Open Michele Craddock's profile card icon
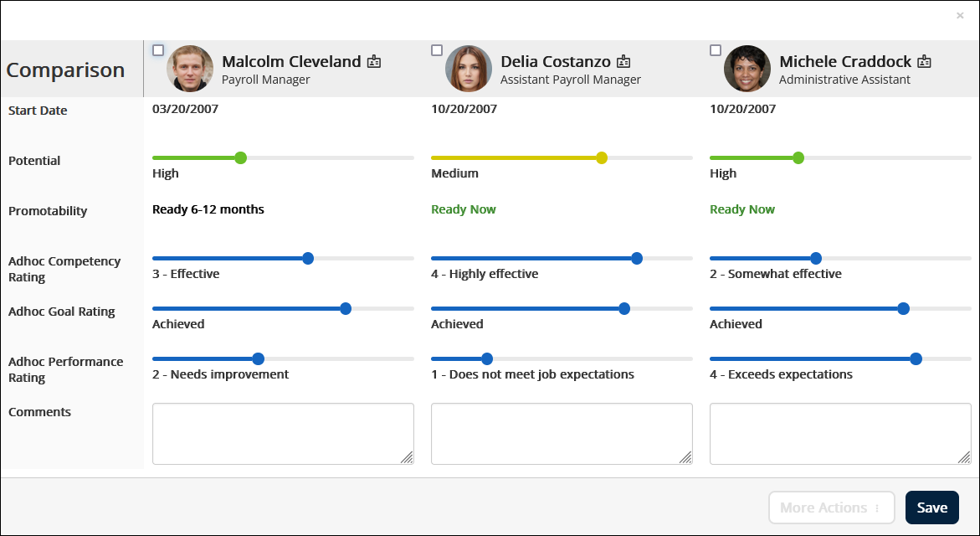 [x=925, y=61]
